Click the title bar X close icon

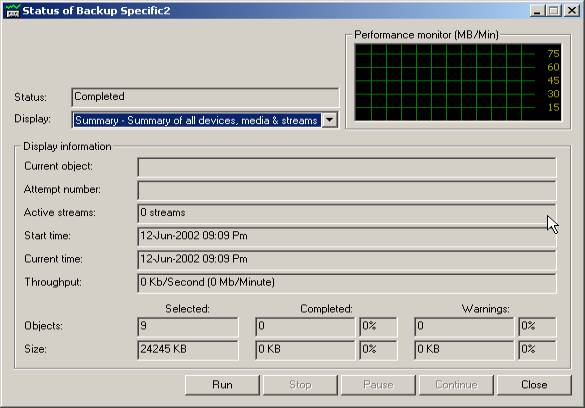(572, 10)
